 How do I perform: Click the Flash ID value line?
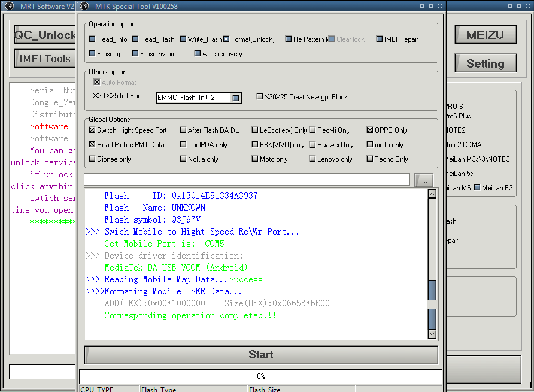click(181, 196)
